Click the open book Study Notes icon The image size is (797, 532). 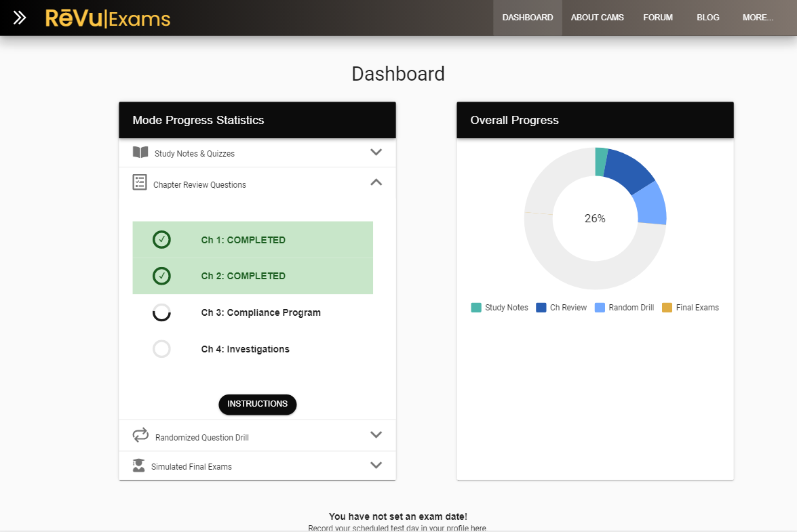click(140, 152)
